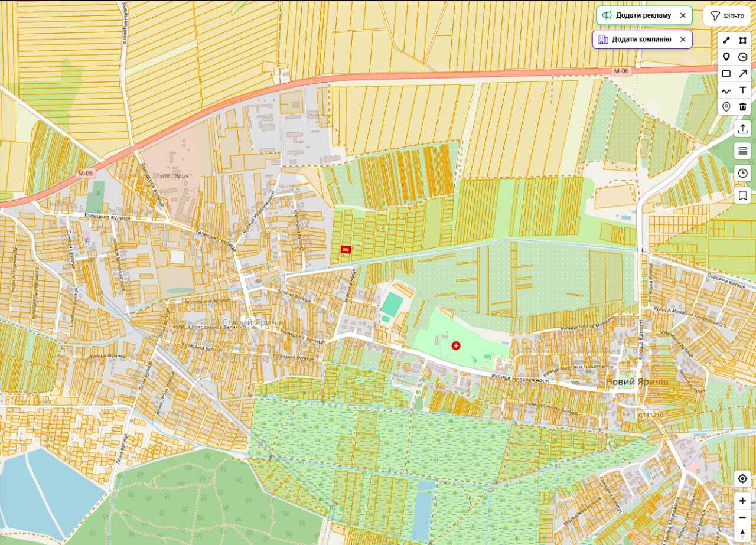Select the polygon drawing tool

pyautogui.click(x=743, y=41)
